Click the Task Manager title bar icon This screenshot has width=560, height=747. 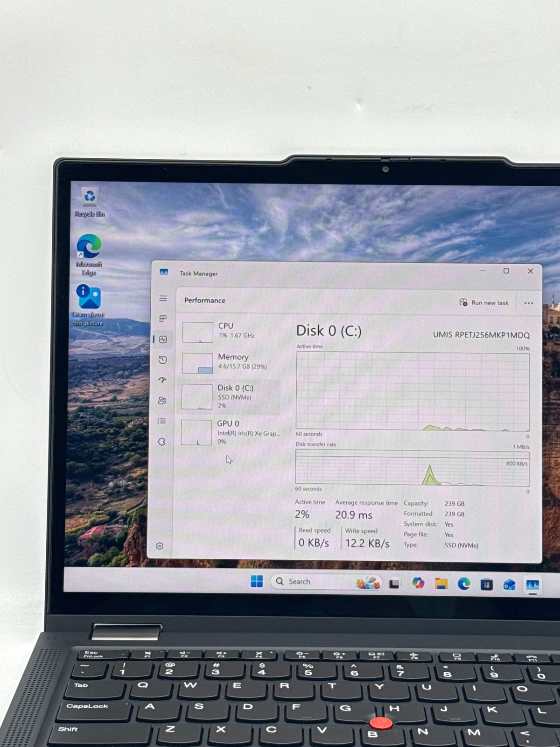[x=164, y=272]
